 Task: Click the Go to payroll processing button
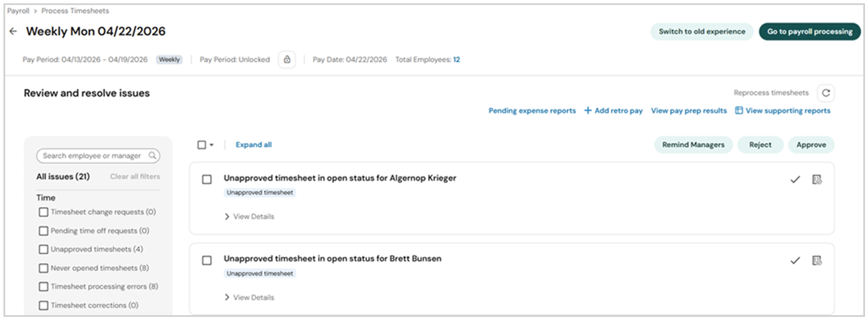[x=809, y=31]
